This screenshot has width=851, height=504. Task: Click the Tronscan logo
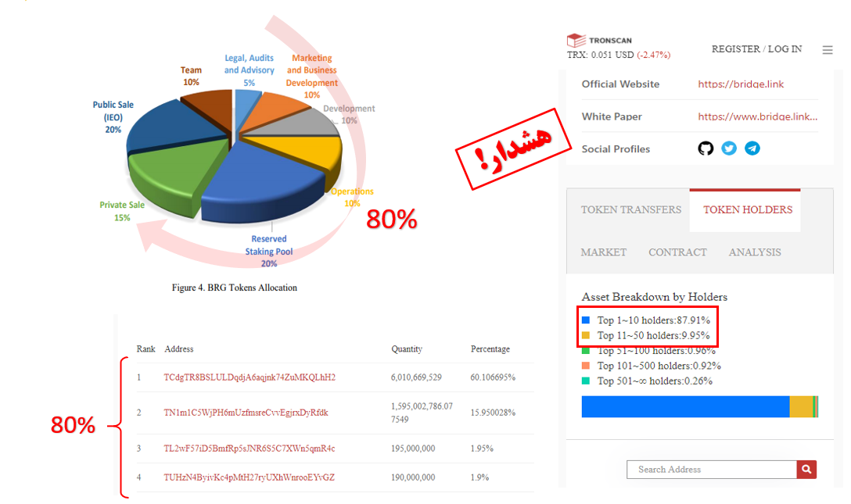tap(599, 40)
